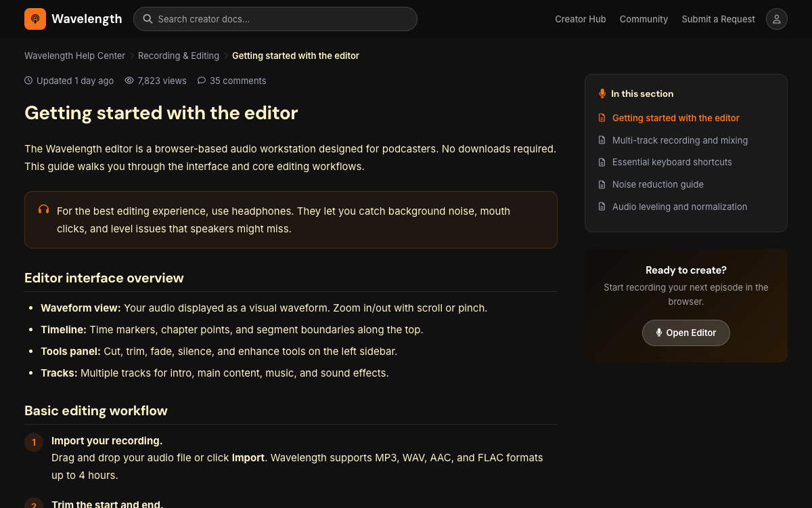Image resolution: width=812 pixels, height=508 pixels.
Task: Click the headphones tip callout text
Action: click(x=284, y=219)
